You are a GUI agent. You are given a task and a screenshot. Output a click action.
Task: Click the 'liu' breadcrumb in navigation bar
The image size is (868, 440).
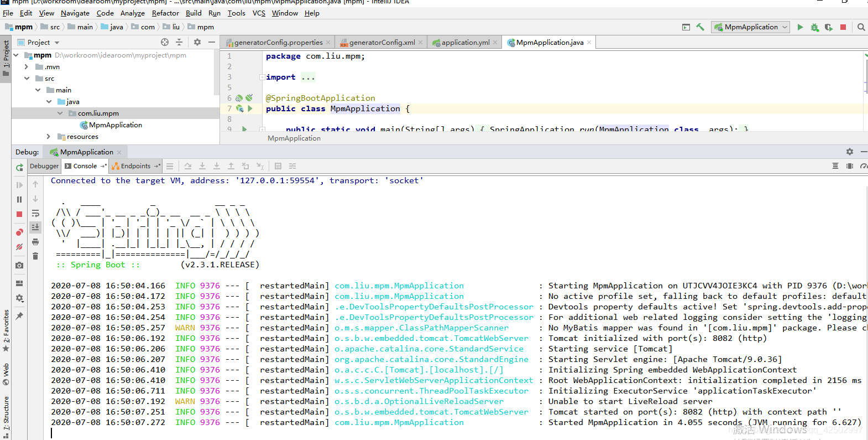[171, 27]
